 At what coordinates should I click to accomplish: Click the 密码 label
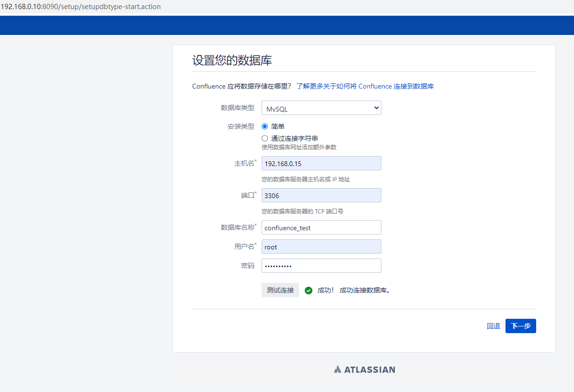248,266
